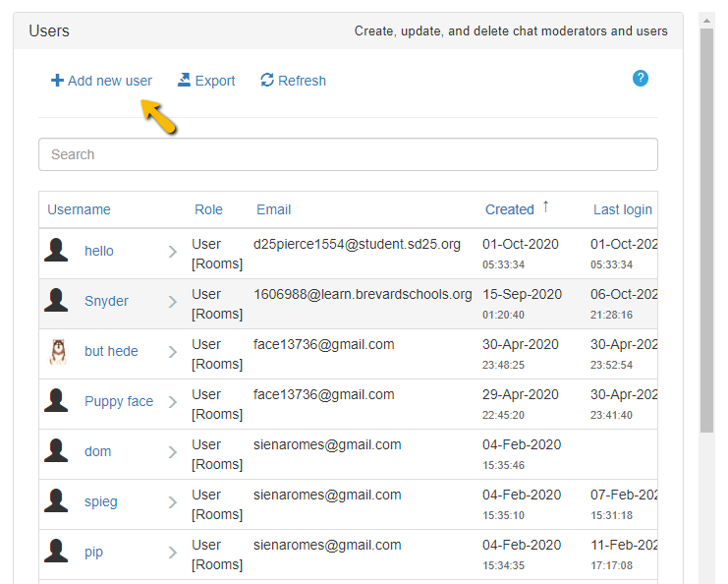This screenshot has width=728, height=584.
Task: Open the Puppy face username link
Action: [119, 402]
